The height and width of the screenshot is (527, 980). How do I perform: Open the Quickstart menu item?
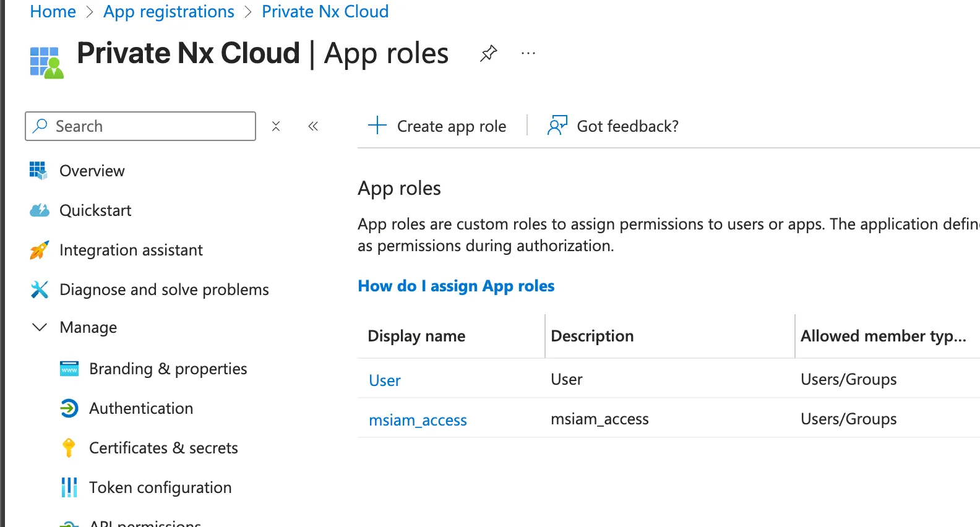pos(95,210)
